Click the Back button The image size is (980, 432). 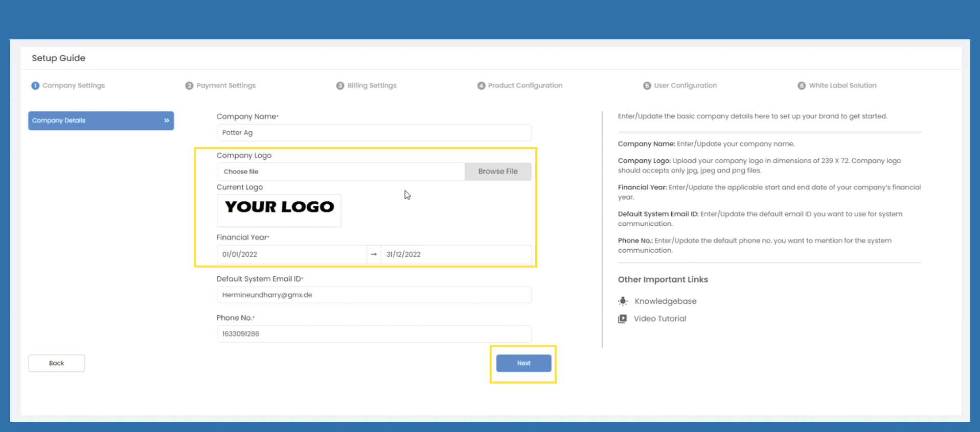[57, 363]
